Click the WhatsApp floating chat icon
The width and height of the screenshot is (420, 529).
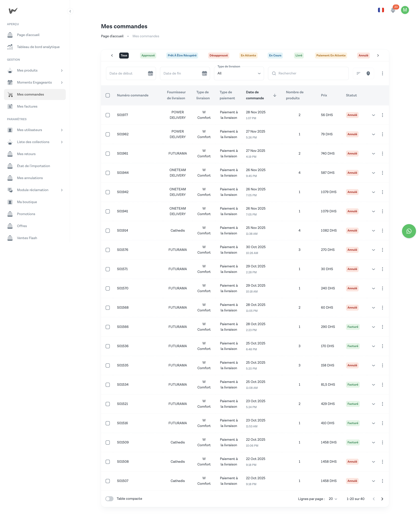pos(408,231)
